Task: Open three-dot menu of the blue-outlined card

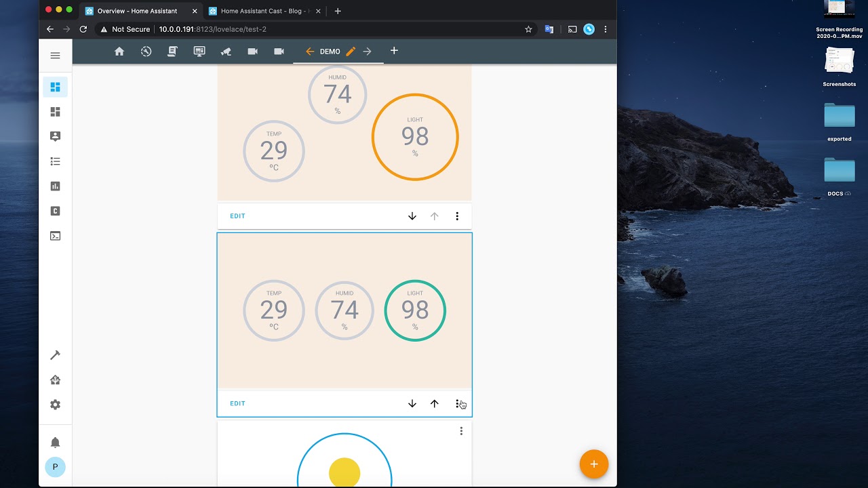Action: 458,403
